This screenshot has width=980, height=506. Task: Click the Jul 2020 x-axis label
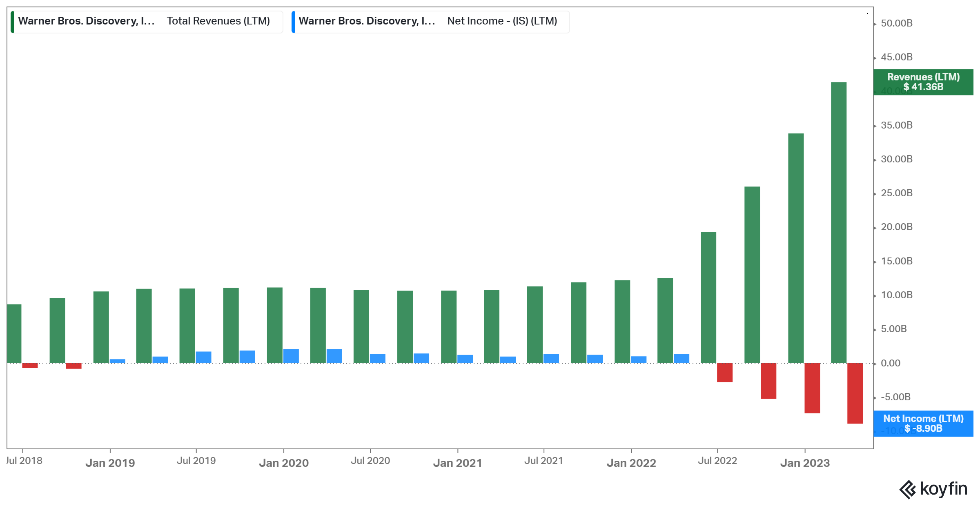tap(370, 461)
